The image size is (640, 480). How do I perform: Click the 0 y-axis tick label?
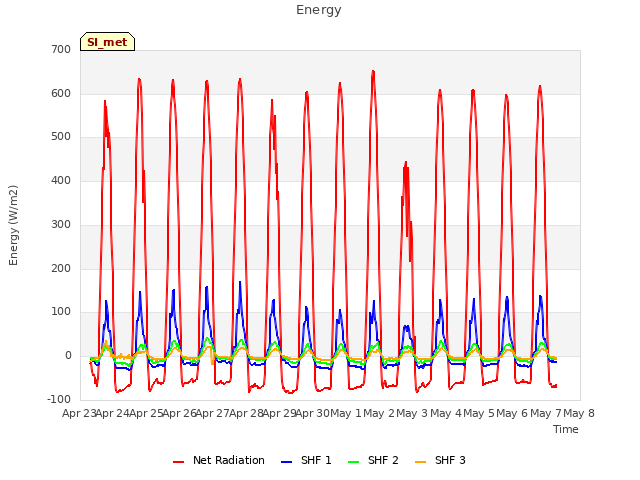68,356
